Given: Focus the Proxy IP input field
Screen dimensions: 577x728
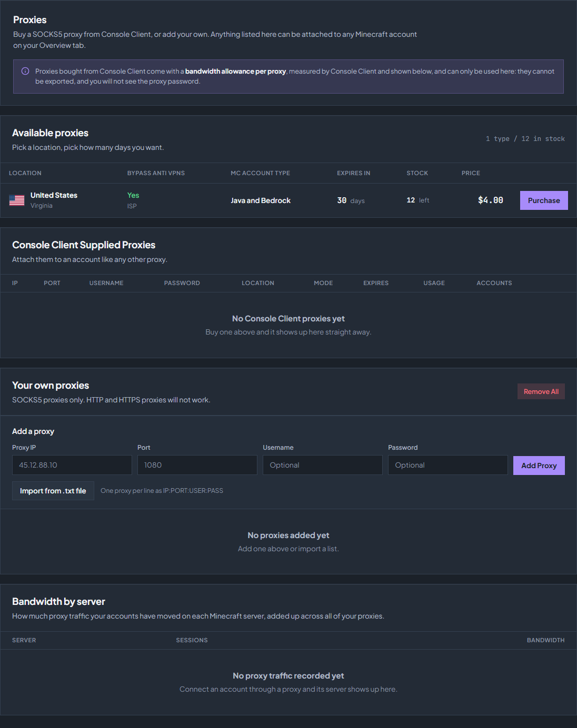Looking at the screenshot, I should pyautogui.click(x=72, y=465).
